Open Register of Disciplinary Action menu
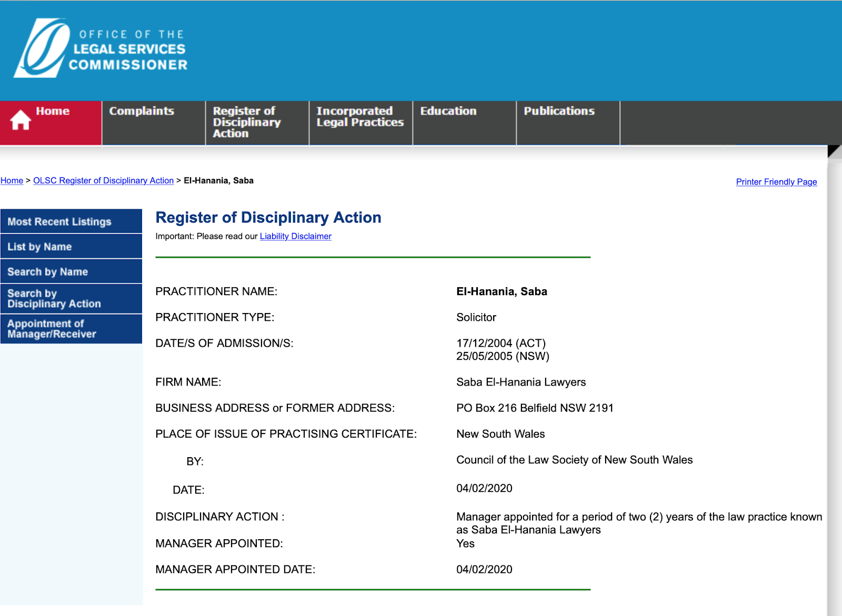The width and height of the screenshot is (842, 616). (x=257, y=123)
